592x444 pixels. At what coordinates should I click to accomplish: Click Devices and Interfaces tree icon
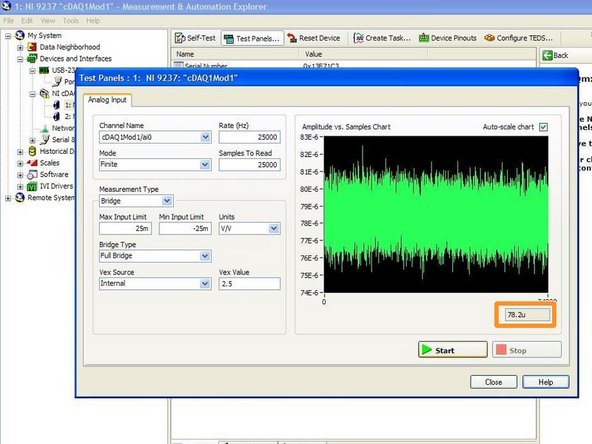[32, 59]
